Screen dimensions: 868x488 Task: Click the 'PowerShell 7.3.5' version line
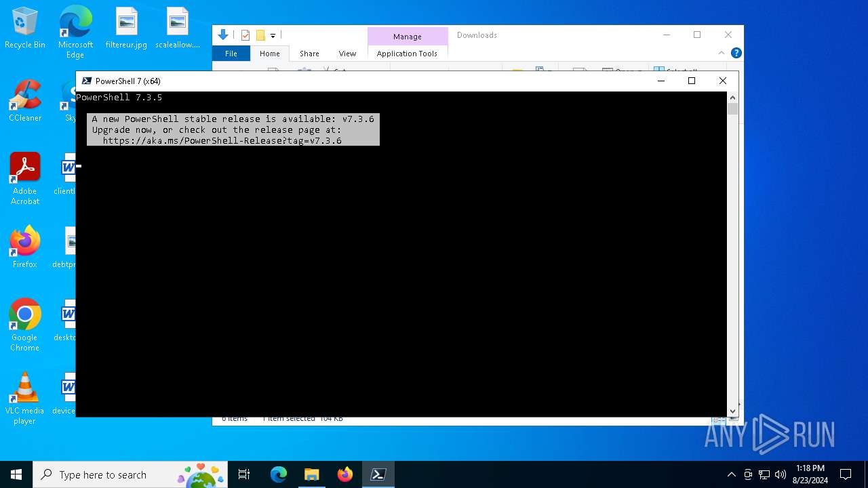click(x=119, y=98)
